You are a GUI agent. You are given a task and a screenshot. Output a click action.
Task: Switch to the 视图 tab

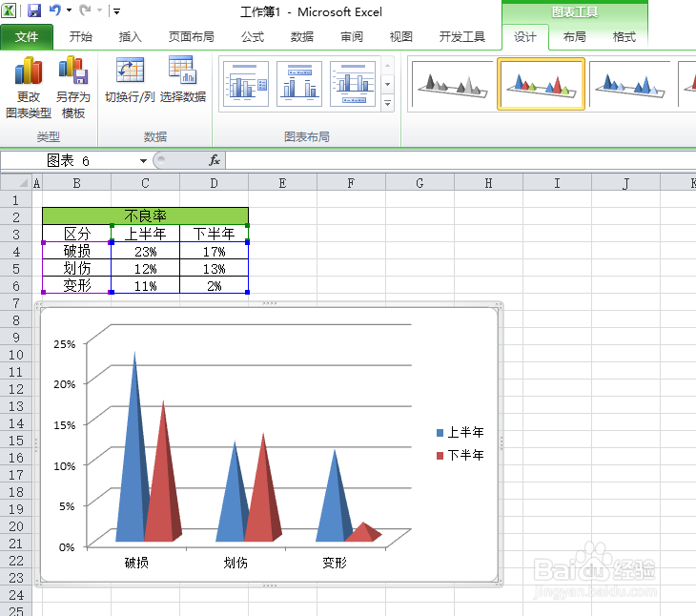[400, 37]
